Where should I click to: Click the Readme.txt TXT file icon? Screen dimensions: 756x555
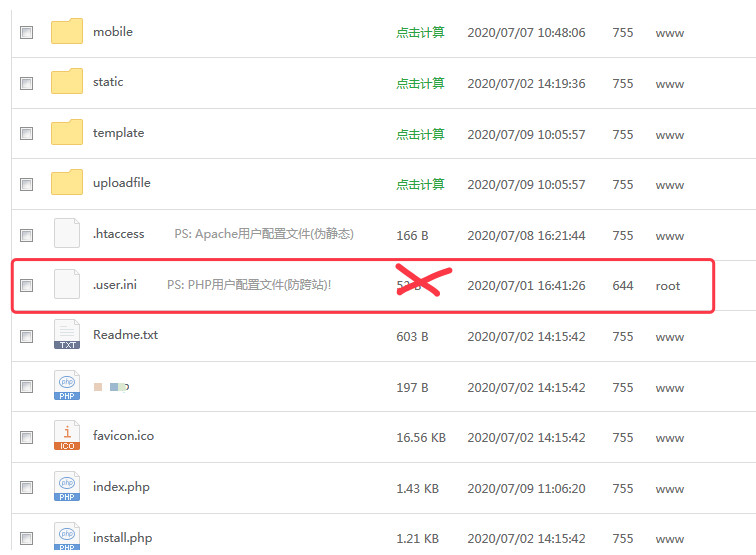67,335
